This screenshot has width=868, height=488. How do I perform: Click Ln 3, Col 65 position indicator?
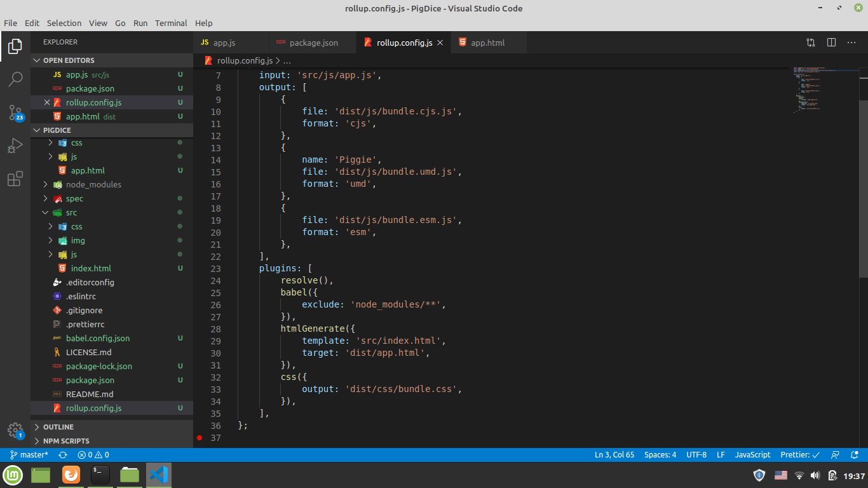coord(614,455)
